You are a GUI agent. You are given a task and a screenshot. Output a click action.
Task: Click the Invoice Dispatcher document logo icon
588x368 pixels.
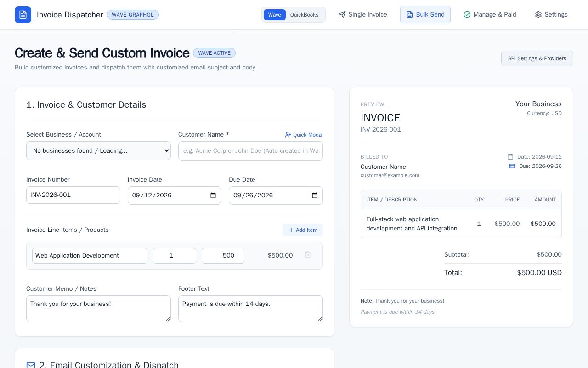tap(23, 15)
